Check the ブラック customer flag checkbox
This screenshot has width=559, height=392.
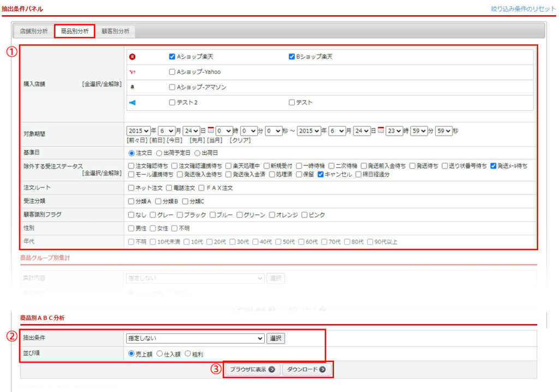(x=180, y=215)
